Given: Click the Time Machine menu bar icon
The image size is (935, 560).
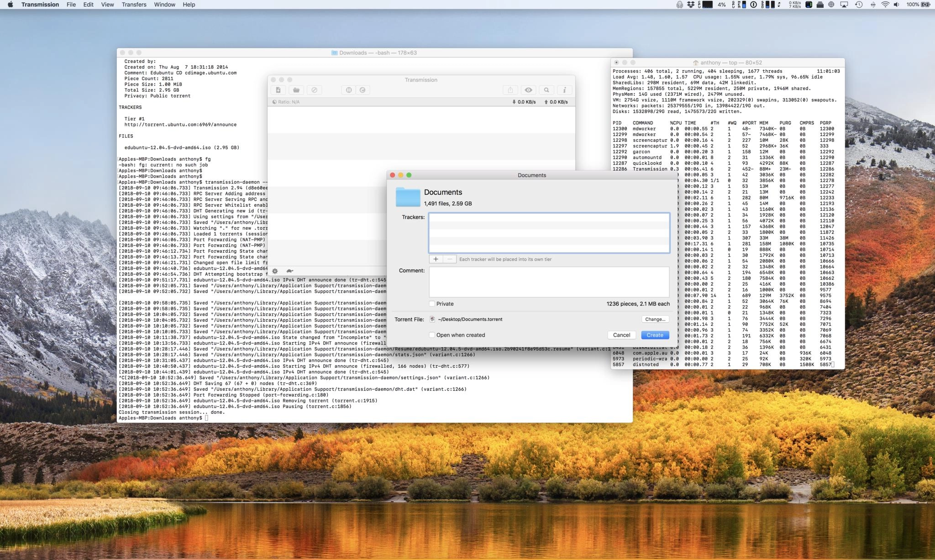Looking at the screenshot, I should 859,5.
